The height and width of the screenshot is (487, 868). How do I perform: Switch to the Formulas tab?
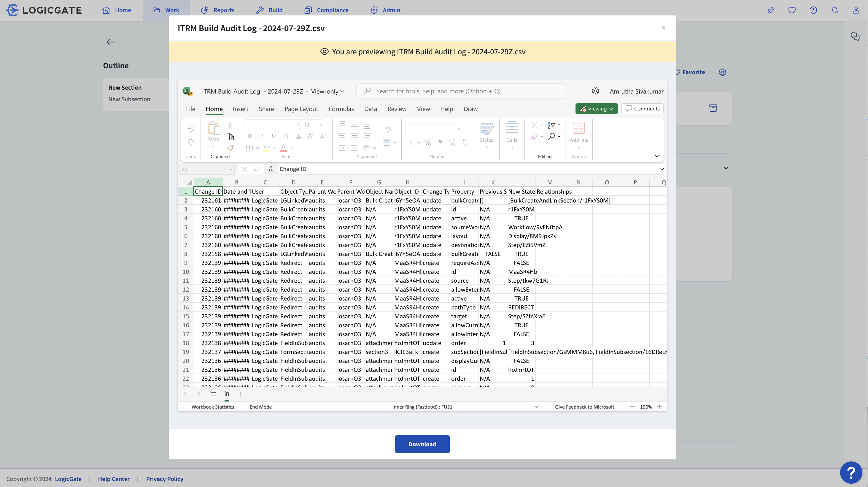(341, 109)
